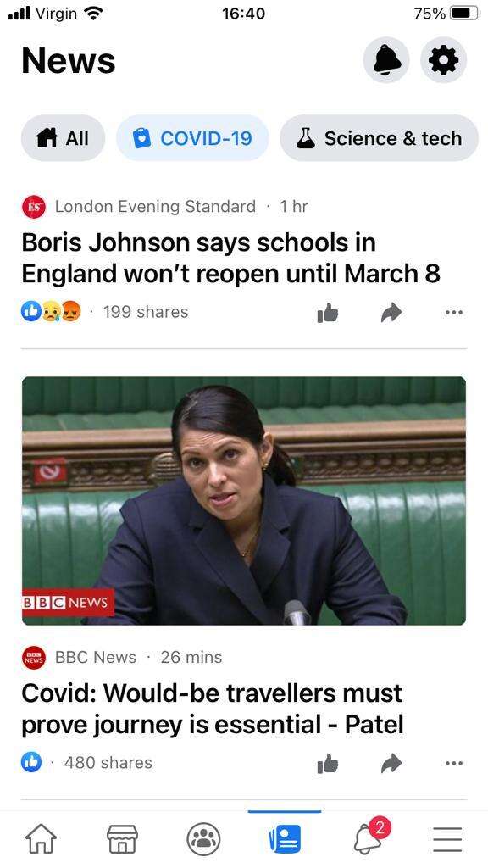The image size is (488, 868).
Task: View reactions on Boris Johnson article
Action: tap(52, 312)
